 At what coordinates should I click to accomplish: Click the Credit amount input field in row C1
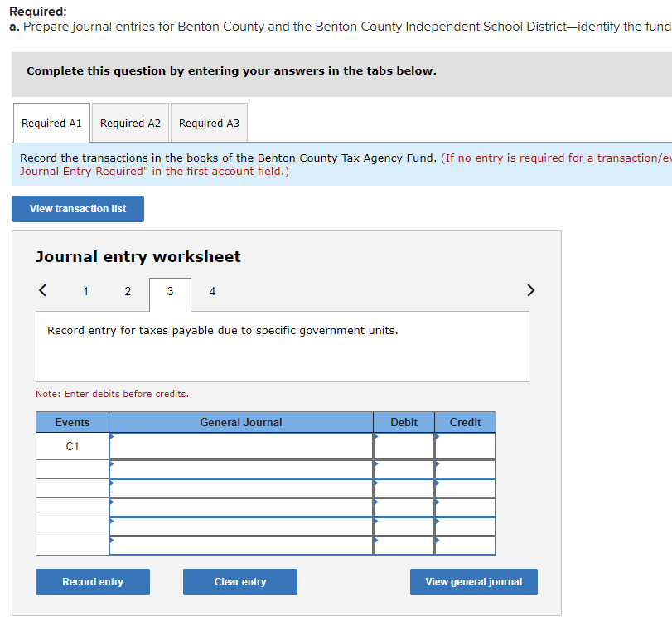(466, 445)
